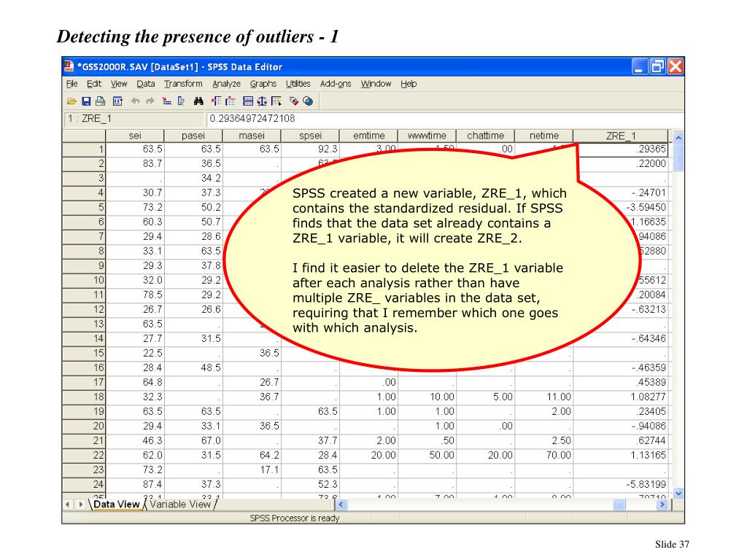Toggle the Value Labels tag icon

pyautogui.click(x=294, y=101)
